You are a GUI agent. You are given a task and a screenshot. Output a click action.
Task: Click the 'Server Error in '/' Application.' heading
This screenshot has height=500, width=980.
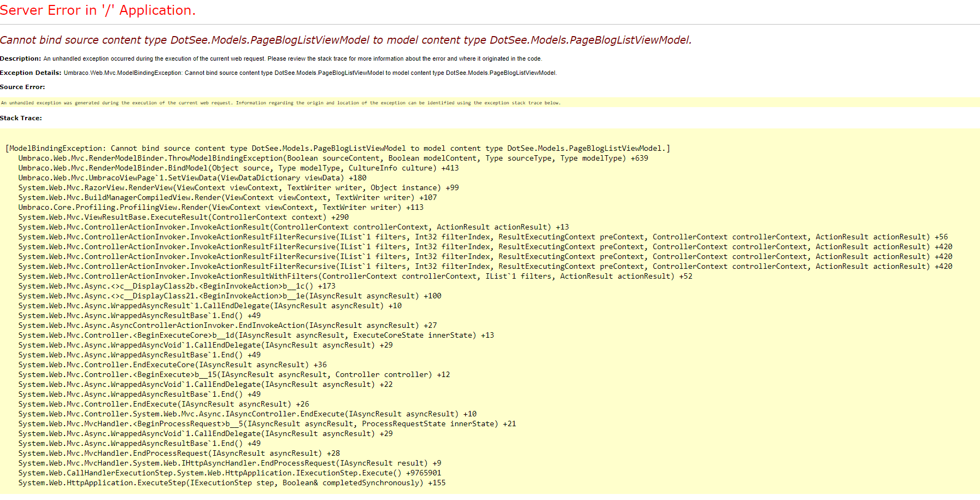[x=98, y=10]
